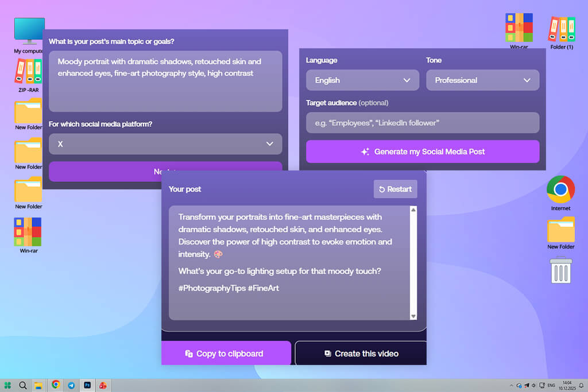Open the recycle bin desktop icon
The width and height of the screenshot is (588, 392).
[561, 270]
